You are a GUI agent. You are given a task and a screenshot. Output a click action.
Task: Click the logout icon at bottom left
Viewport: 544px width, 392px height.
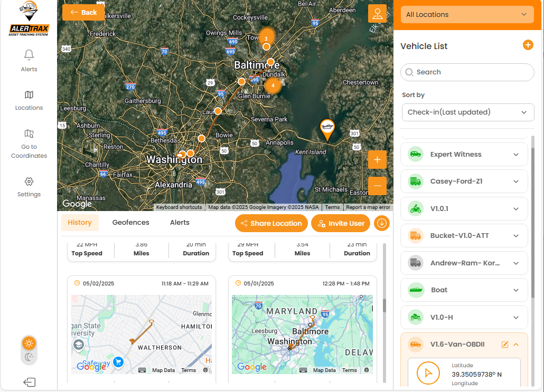pyautogui.click(x=29, y=383)
